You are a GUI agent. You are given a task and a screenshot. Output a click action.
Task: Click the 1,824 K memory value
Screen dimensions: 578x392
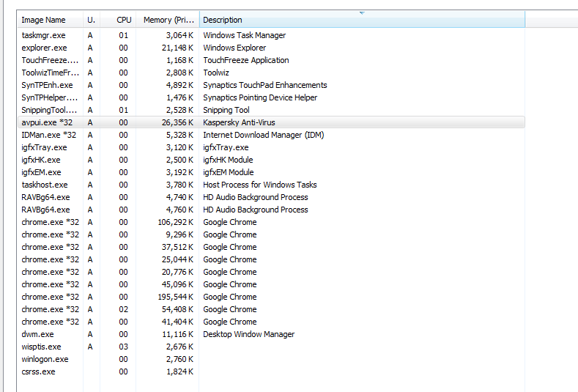click(x=179, y=371)
